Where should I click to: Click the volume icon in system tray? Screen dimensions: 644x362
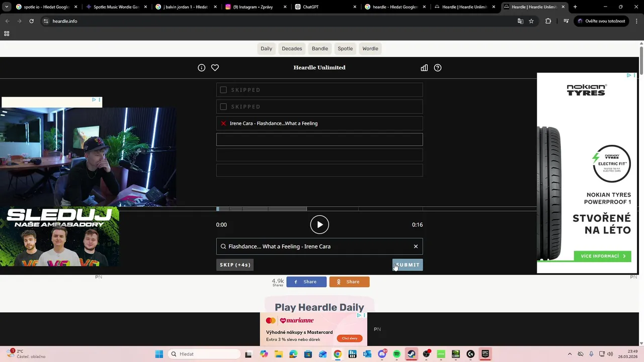610,354
